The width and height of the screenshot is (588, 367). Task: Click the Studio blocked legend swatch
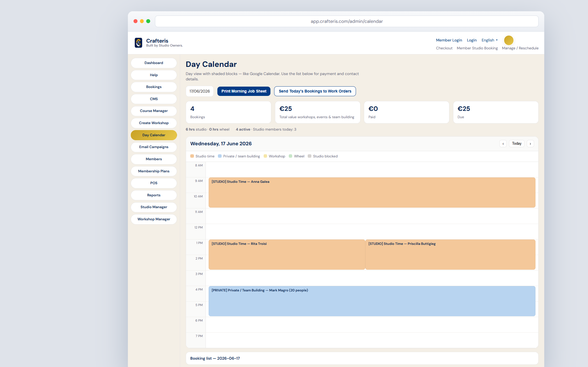tap(309, 156)
